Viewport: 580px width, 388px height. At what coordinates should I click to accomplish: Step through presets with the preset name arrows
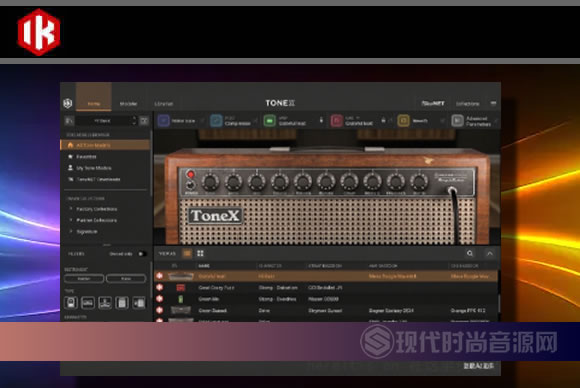click(134, 121)
